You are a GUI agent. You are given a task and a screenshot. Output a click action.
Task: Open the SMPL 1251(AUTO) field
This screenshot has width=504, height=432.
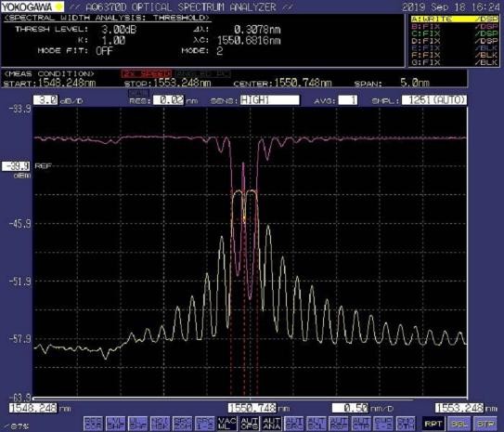pos(434,100)
